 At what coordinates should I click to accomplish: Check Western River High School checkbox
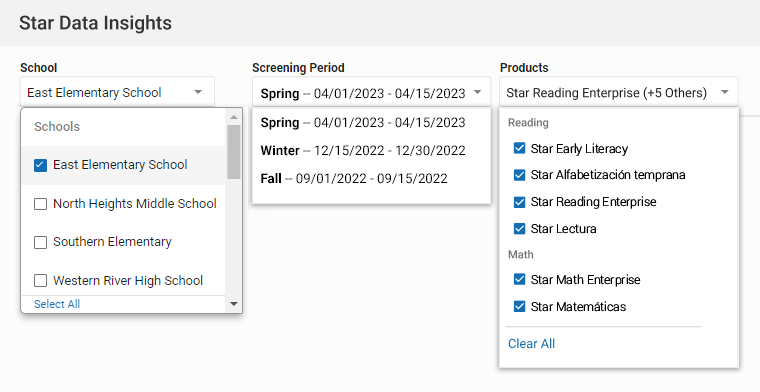point(40,281)
